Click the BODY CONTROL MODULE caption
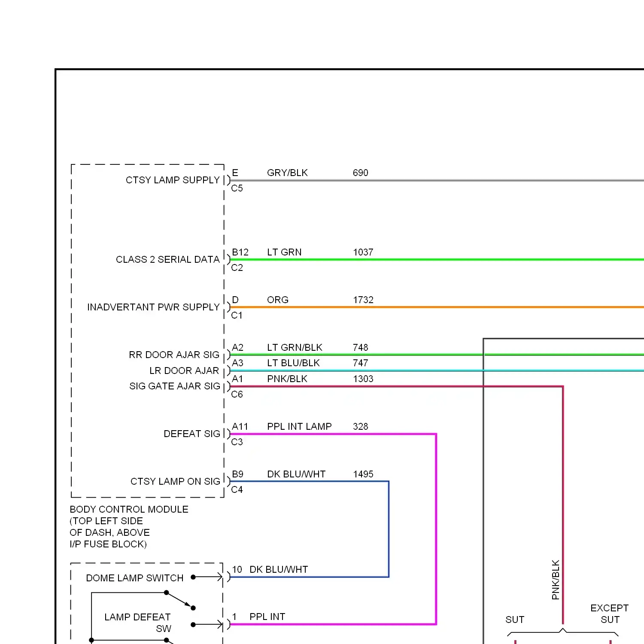The image size is (644, 644). click(x=129, y=509)
